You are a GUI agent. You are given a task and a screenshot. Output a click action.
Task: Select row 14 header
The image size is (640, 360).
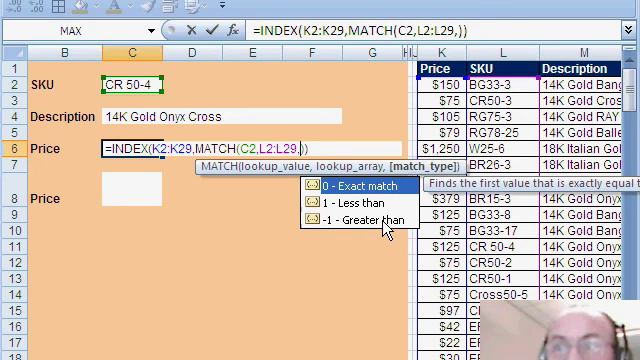click(15, 295)
